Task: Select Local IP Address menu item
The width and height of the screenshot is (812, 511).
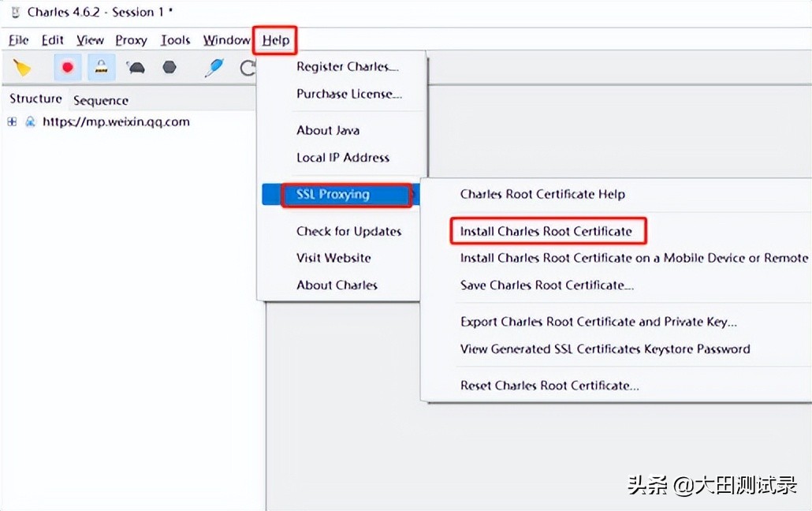Action: [343, 158]
